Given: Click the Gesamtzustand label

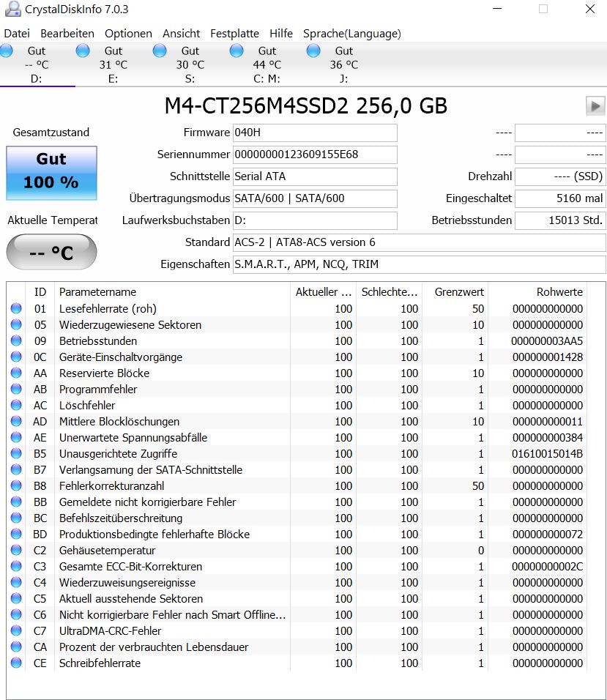Looking at the screenshot, I should tap(51, 132).
